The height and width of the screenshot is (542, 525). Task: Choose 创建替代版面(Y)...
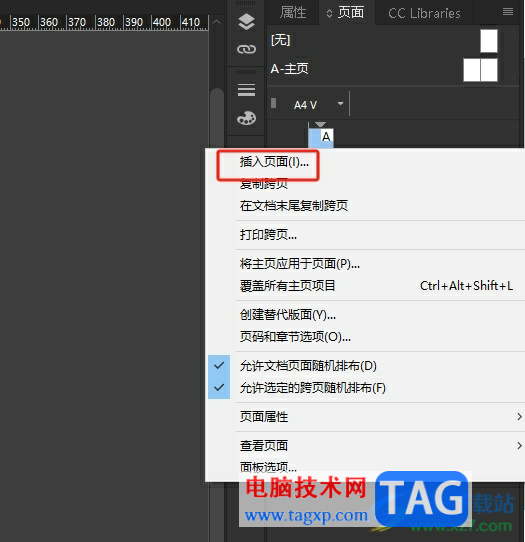pos(365,315)
